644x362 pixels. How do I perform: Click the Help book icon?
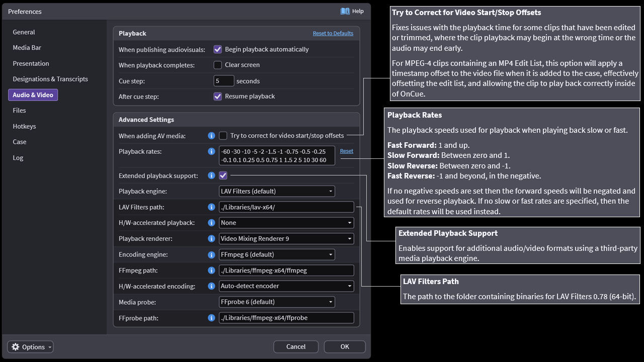[345, 11]
